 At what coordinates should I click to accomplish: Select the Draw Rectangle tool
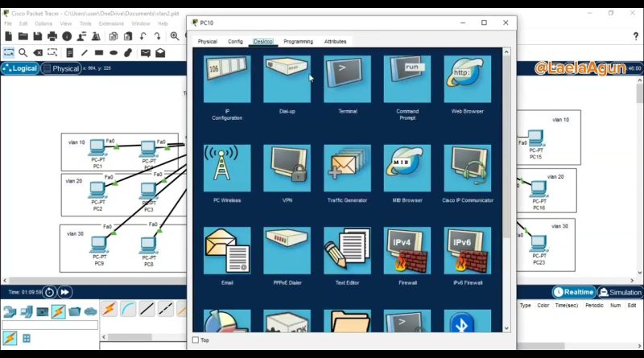pyautogui.click(x=99, y=52)
